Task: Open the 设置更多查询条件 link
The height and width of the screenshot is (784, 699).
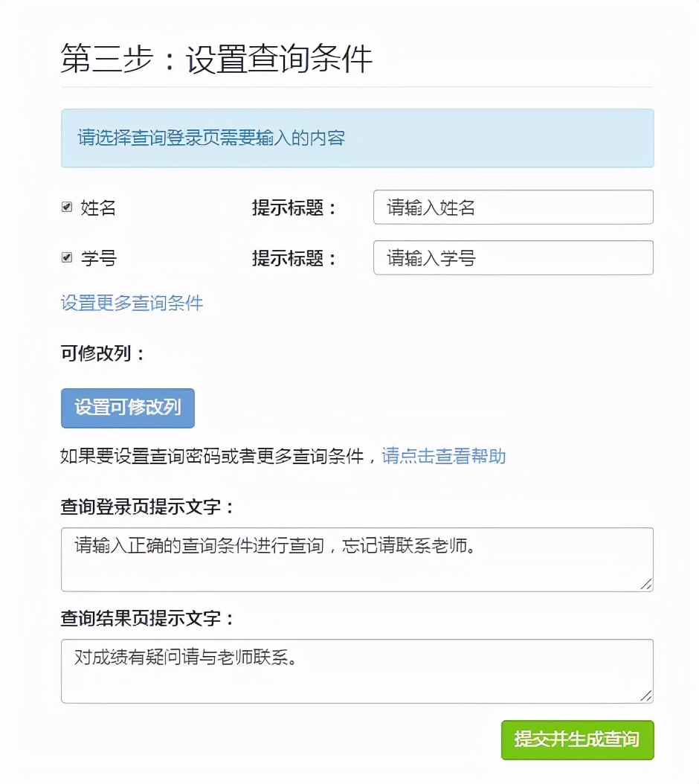Action: 132,303
